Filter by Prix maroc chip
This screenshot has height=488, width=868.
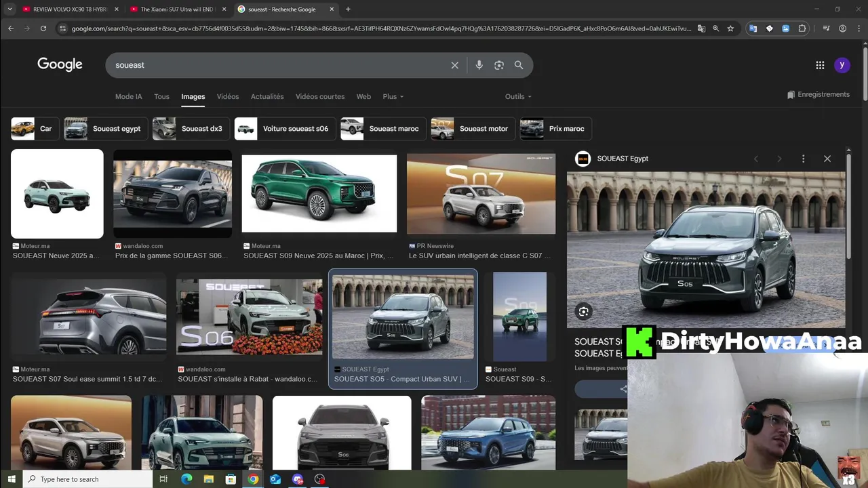[556, 129]
